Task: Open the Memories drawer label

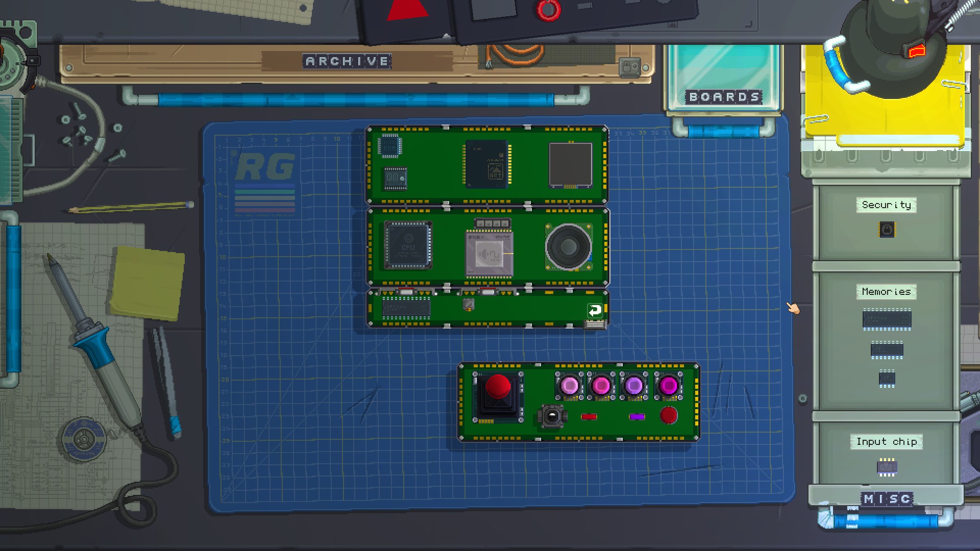Action: pos(886,292)
